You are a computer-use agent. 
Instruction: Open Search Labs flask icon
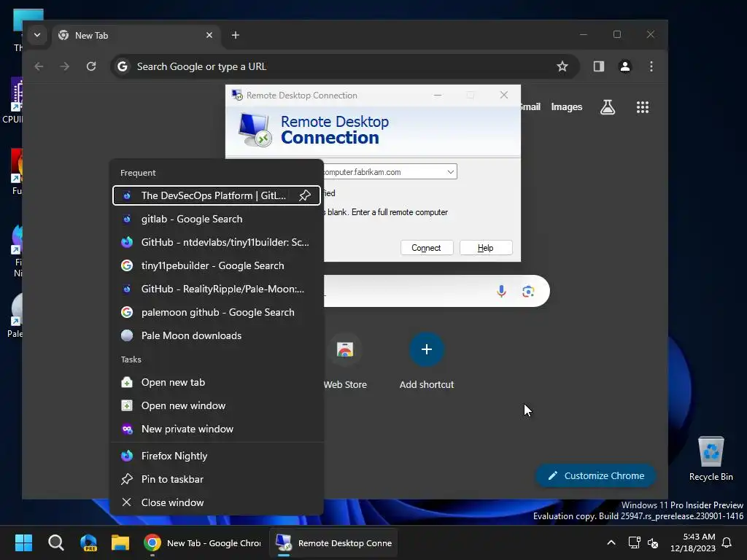[x=608, y=107]
